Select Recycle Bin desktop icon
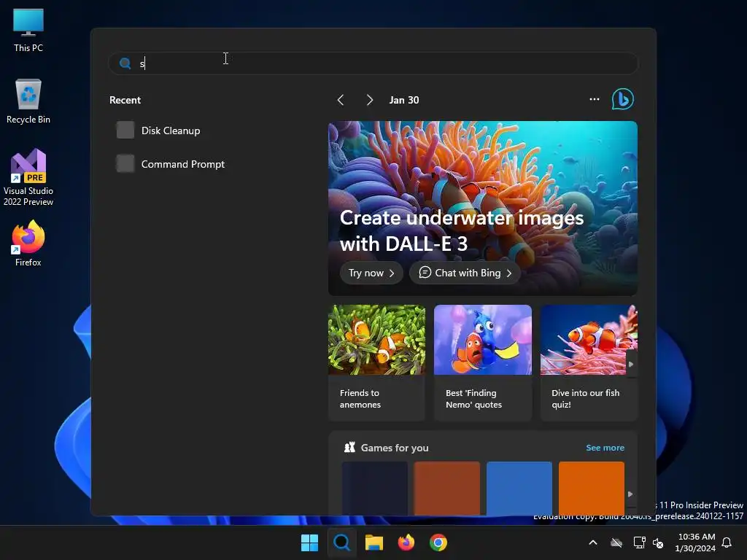 28,101
